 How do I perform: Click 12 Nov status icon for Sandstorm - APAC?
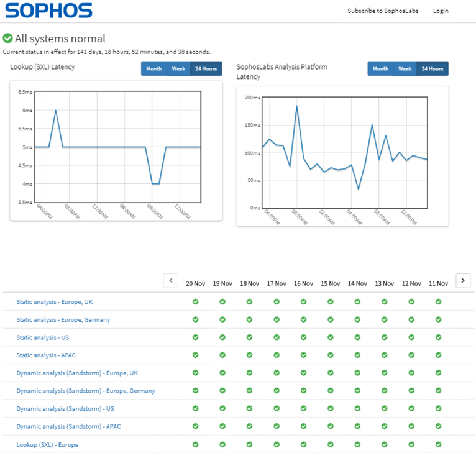[411, 426]
